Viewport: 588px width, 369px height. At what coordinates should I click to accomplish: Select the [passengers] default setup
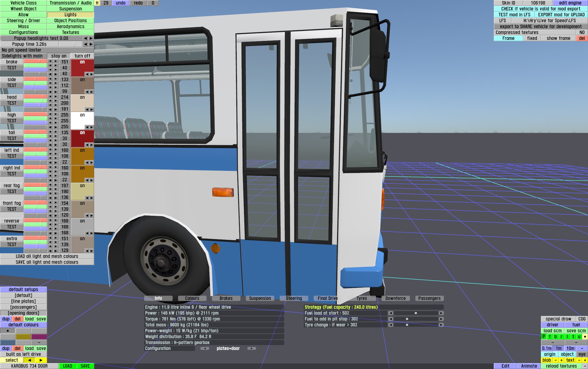pyautogui.click(x=24, y=307)
